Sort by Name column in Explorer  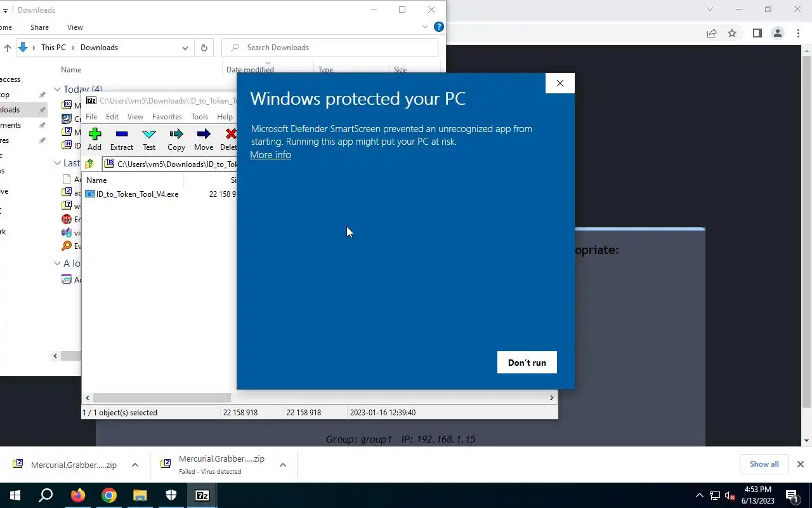click(71, 70)
